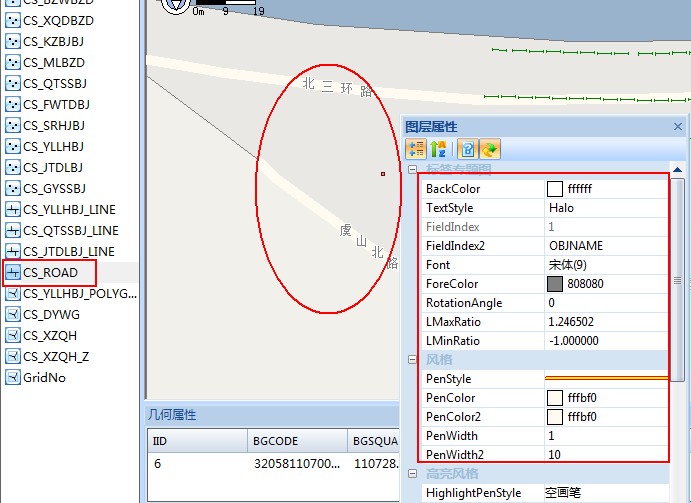The image size is (691, 503).
Task: Click the properties panel scroll up arrow
Action: [678, 170]
